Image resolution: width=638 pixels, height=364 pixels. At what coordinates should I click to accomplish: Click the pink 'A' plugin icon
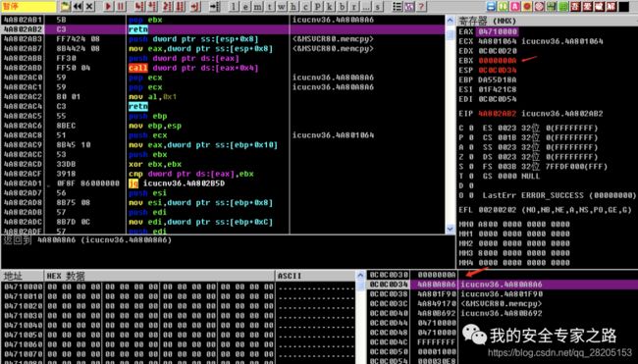(515, 6)
